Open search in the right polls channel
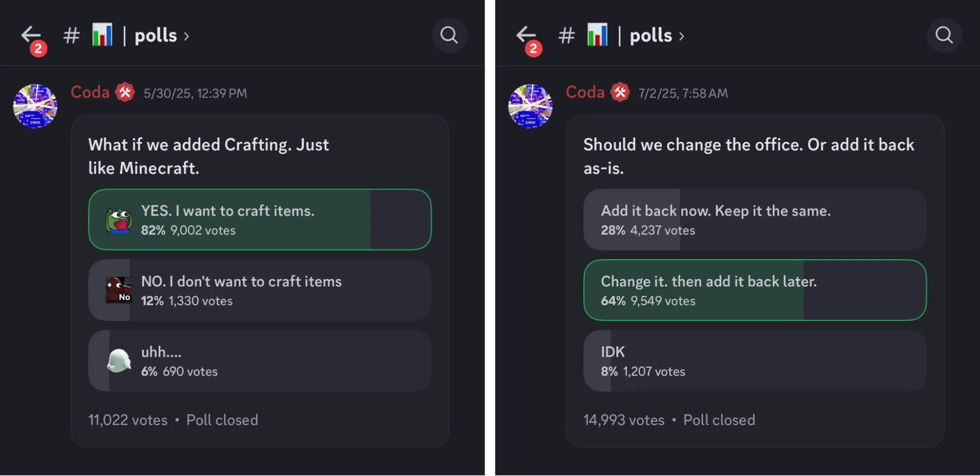Image resolution: width=980 pixels, height=476 pixels. click(944, 35)
